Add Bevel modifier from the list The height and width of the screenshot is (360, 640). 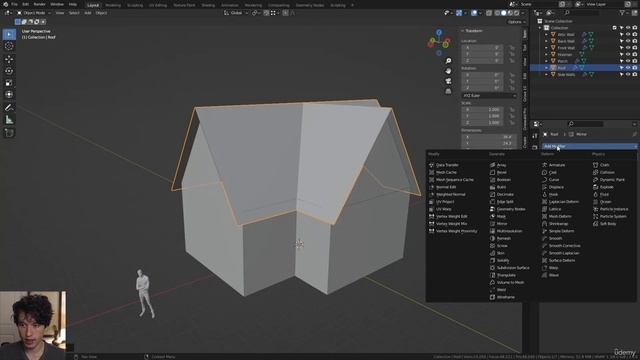502,172
